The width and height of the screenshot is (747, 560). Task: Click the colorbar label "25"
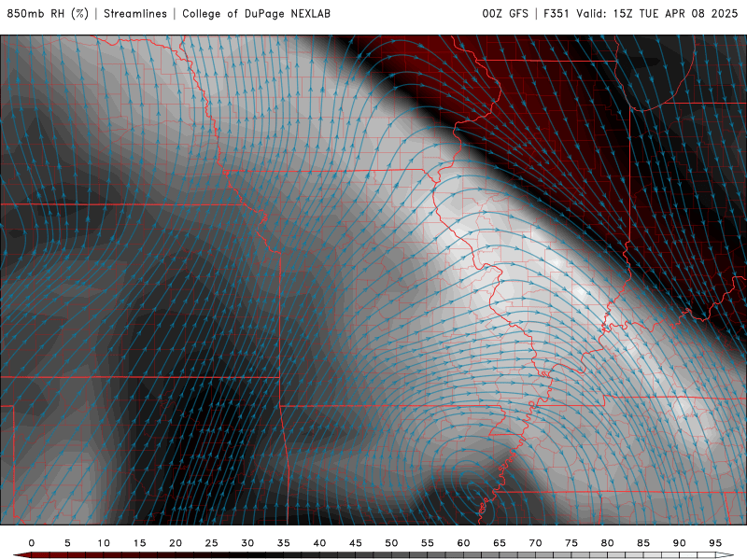point(212,543)
